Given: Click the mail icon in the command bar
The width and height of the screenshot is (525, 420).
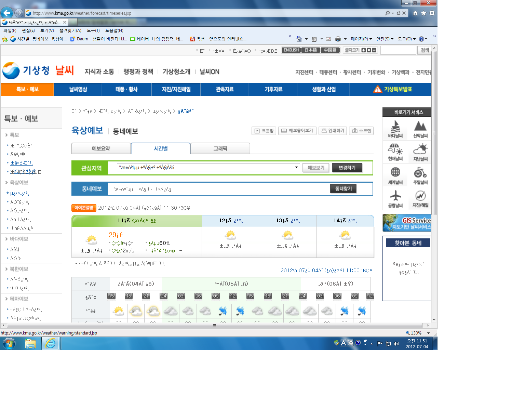Looking at the screenshot, I should pos(328,39).
